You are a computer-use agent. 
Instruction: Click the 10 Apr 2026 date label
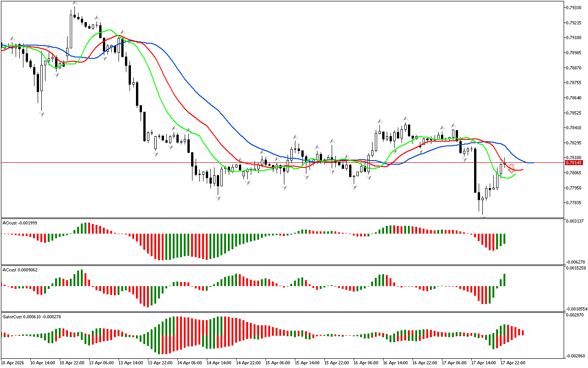[x=13, y=362]
